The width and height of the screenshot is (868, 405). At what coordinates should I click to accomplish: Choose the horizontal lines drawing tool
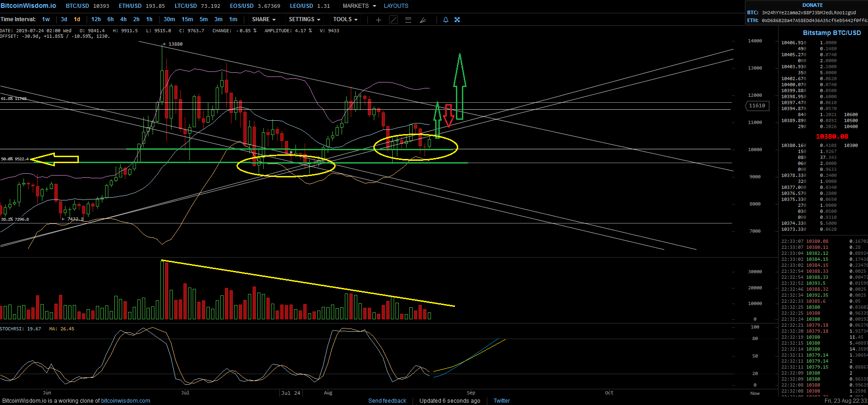(x=408, y=20)
